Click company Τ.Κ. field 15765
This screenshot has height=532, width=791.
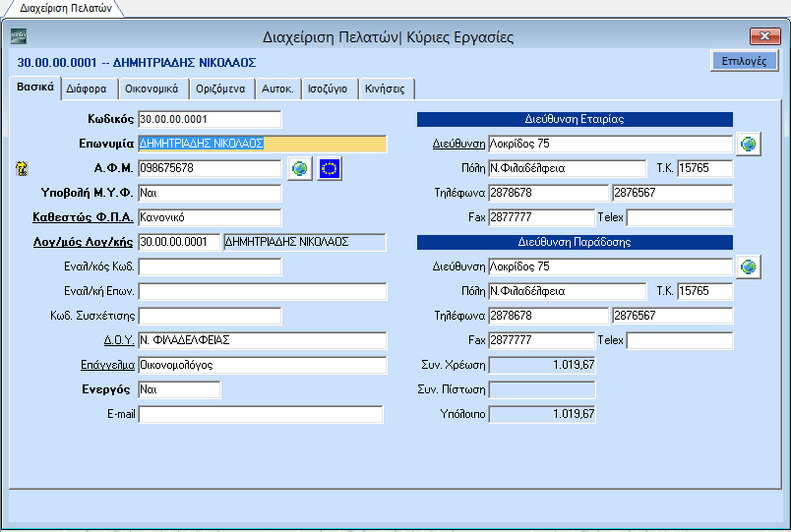tap(705, 168)
